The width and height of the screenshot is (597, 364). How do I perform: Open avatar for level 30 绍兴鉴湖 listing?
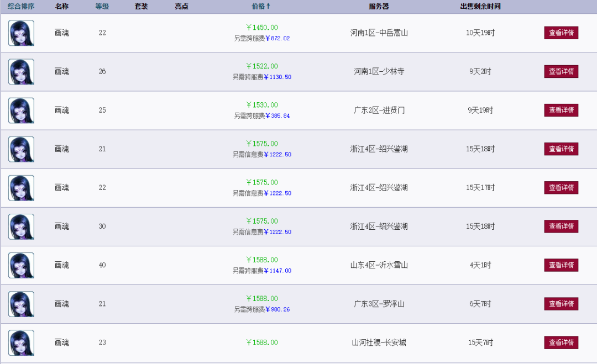coord(22,226)
